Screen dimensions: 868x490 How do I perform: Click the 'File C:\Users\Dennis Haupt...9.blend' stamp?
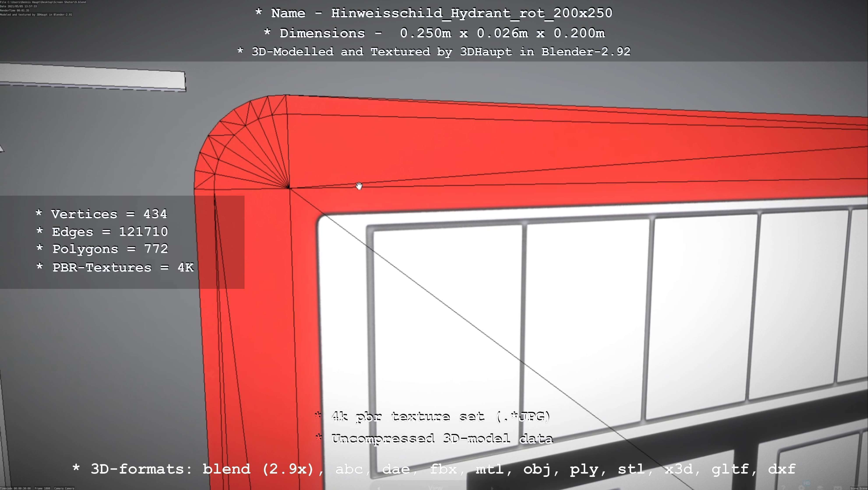pyautogui.click(x=43, y=2)
